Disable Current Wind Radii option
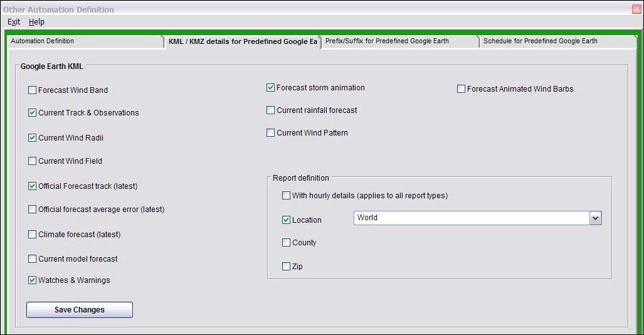This screenshot has width=644, height=335. [33, 138]
